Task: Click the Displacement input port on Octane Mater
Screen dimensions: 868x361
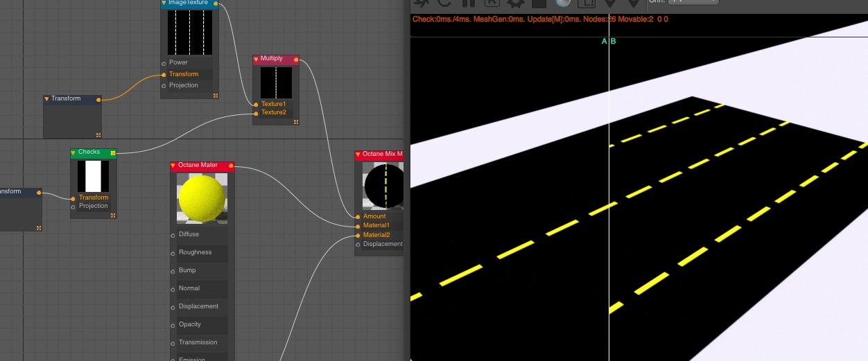Action: (x=173, y=307)
